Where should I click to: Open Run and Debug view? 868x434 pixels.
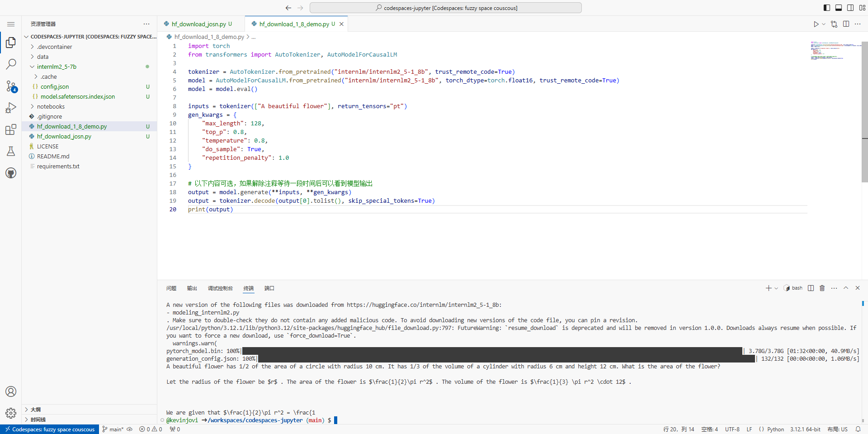tap(11, 108)
